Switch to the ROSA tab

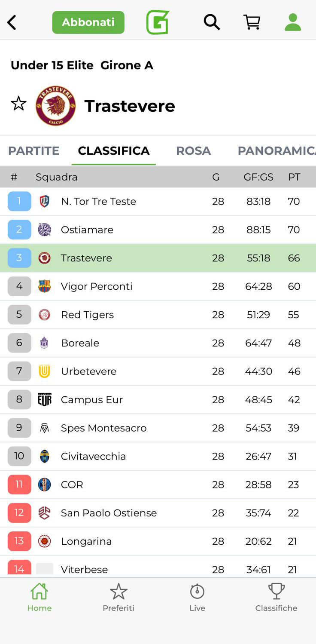tap(193, 151)
